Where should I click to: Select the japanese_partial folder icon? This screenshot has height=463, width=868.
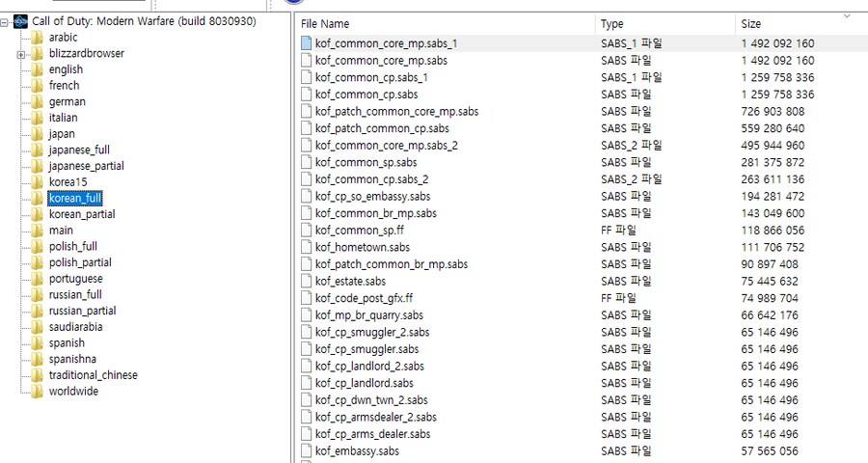(37, 166)
